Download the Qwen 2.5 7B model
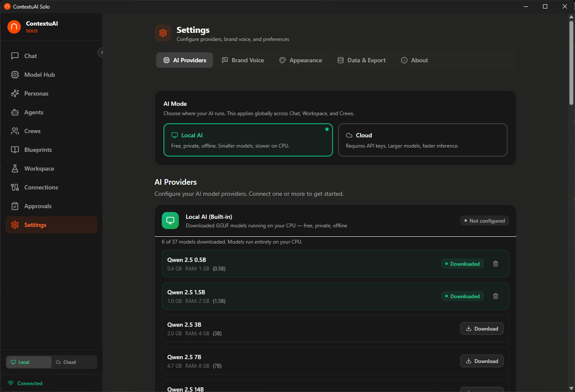The height and width of the screenshot is (392, 575). 482,361
